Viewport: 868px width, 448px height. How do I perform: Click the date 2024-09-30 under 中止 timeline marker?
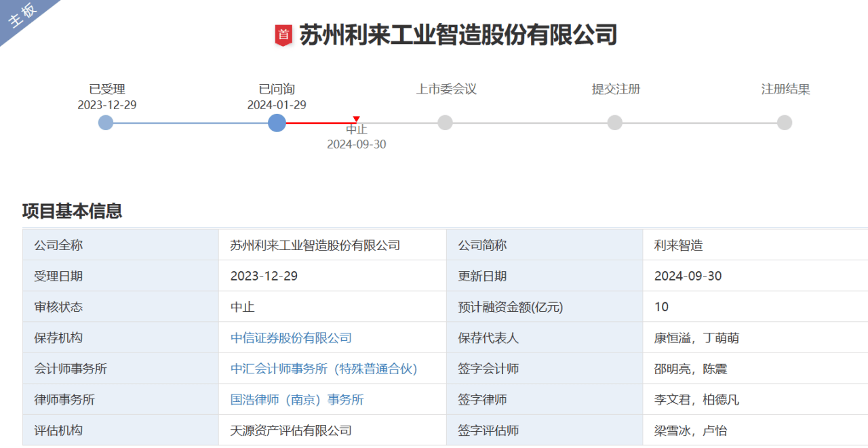coord(357,144)
